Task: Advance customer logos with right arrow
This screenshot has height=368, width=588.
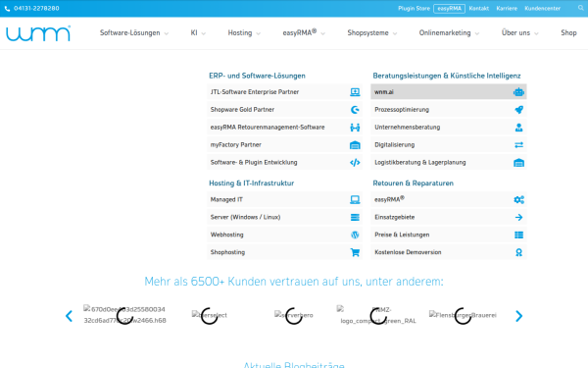Action: 518,316
